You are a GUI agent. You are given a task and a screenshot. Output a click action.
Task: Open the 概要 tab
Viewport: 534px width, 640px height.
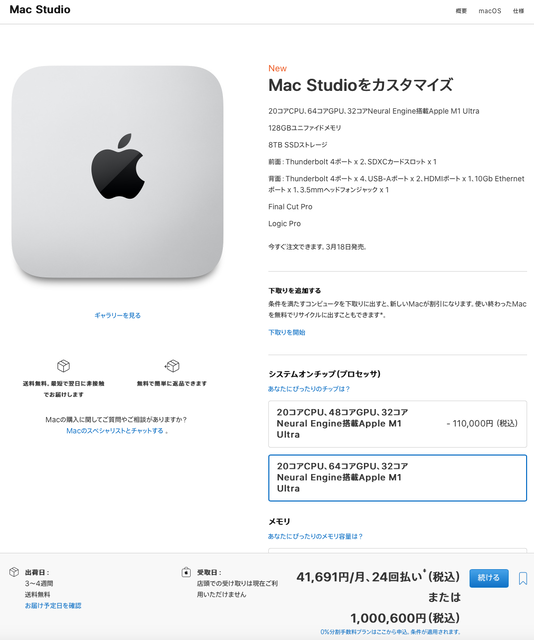(x=461, y=11)
